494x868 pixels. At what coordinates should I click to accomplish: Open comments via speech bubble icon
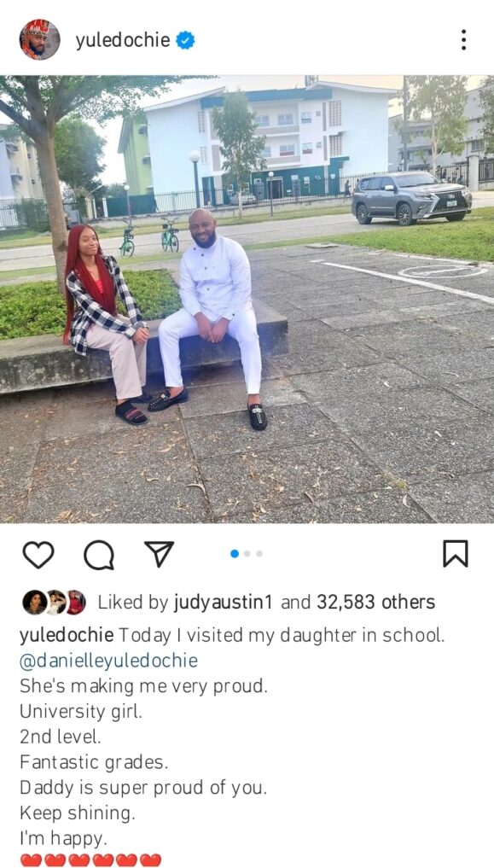(99, 555)
